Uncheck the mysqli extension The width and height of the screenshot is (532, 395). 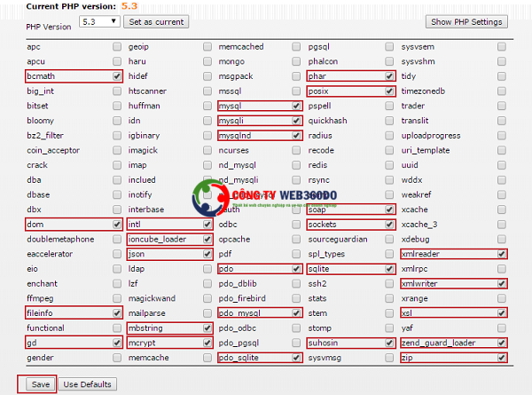(x=296, y=121)
